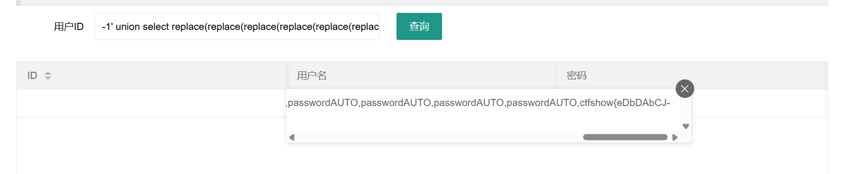Sort ID column descending via down arrow
The height and width of the screenshot is (174, 868).
[x=48, y=78]
